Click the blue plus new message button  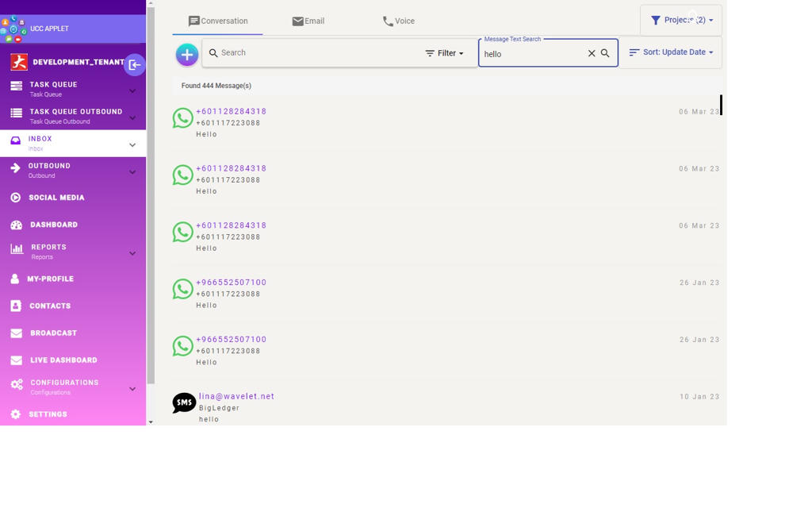click(x=187, y=55)
